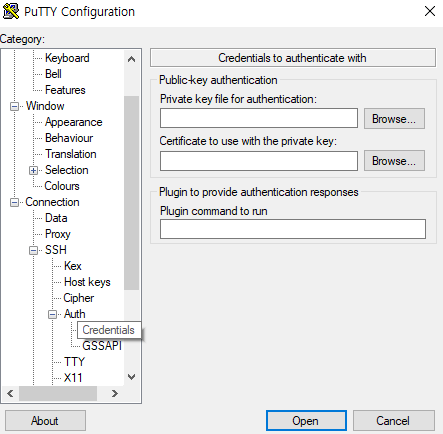Click 'Credentials to authenticate with' heading
This screenshot has height=434, width=443.
tap(292, 58)
